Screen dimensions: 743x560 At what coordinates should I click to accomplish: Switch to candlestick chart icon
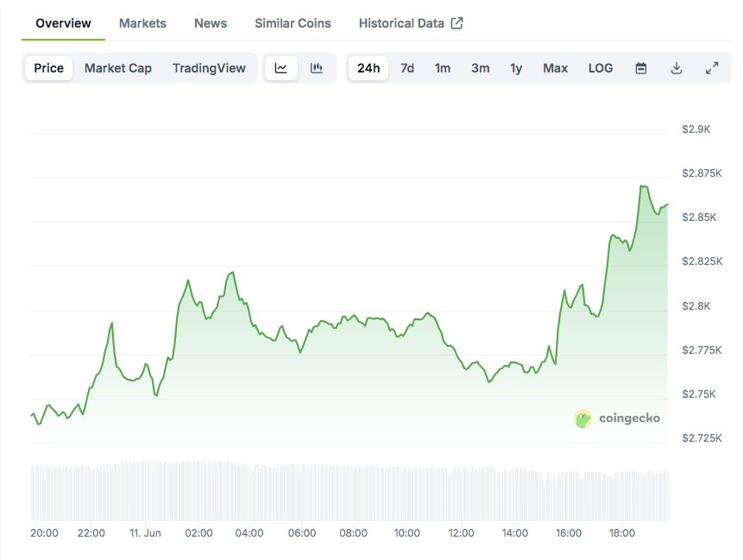pyautogui.click(x=317, y=68)
